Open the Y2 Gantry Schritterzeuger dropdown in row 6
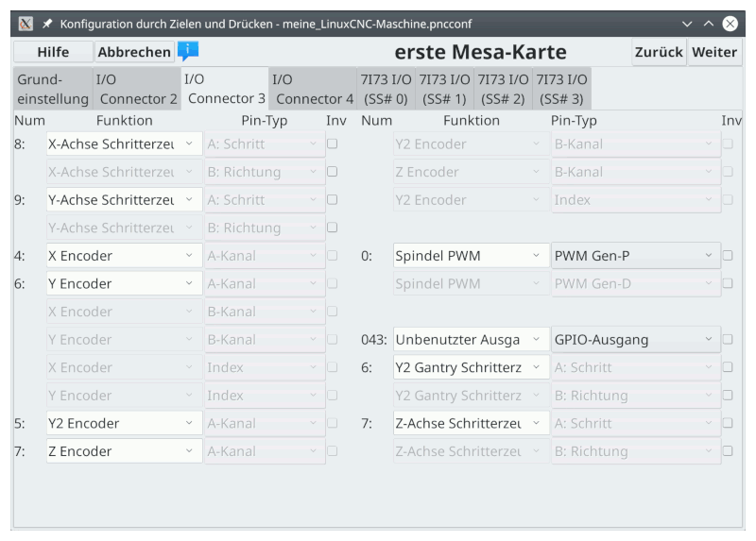The height and width of the screenshot is (541, 756). (471, 367)
